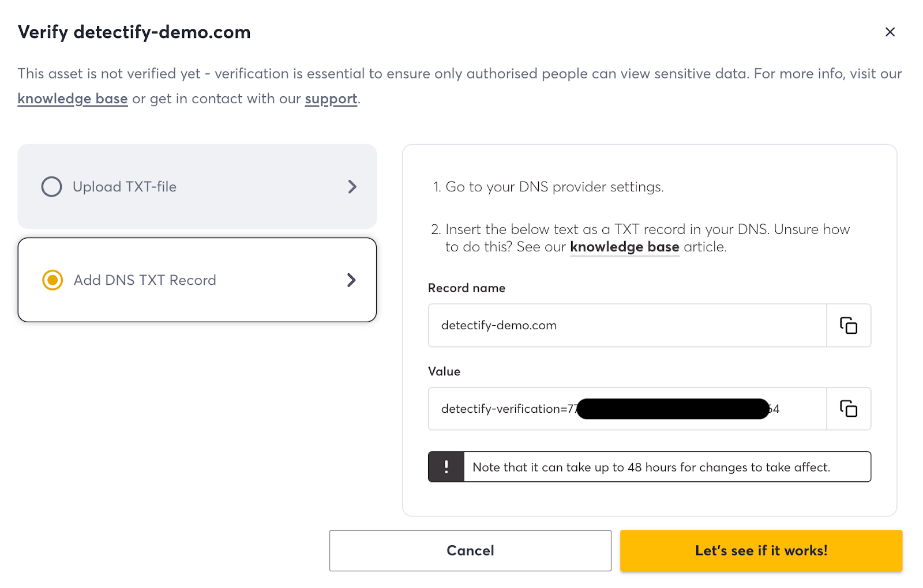Switch to the Upload TXT-file option label
The height and width of the screenshot is (588, 923).
point(125,187)
